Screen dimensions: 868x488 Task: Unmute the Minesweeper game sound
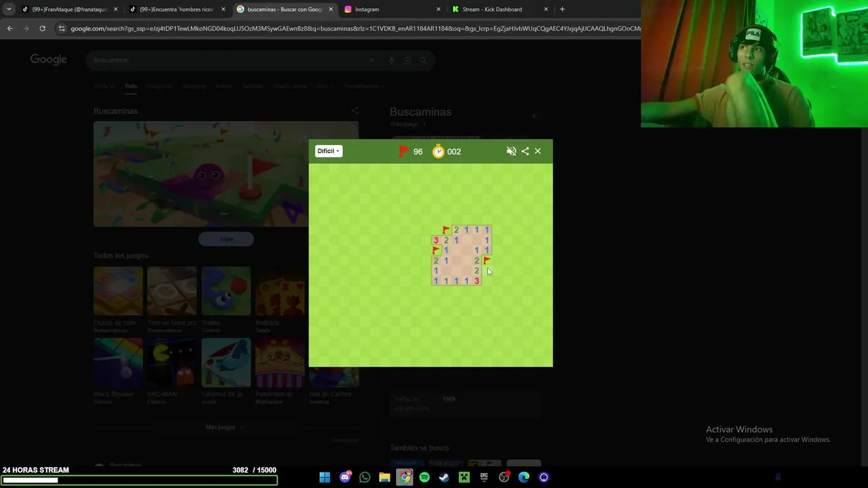pos(511,151)
